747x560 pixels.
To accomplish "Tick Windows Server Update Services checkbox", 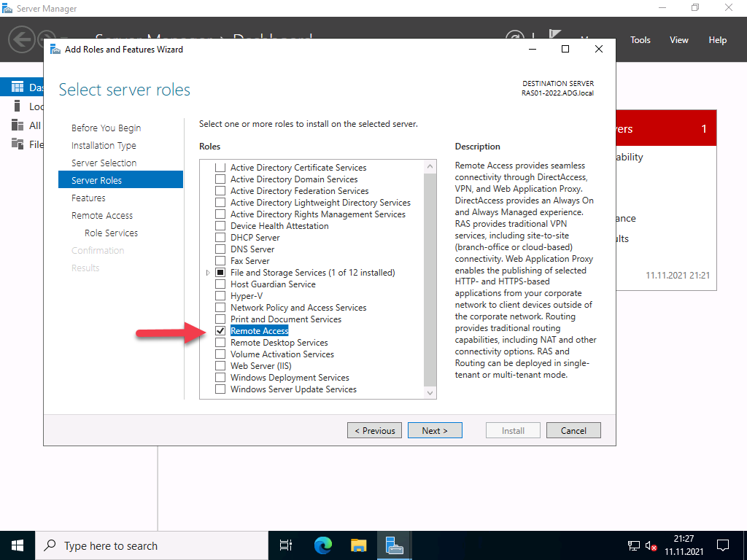I will coord(220,389).
